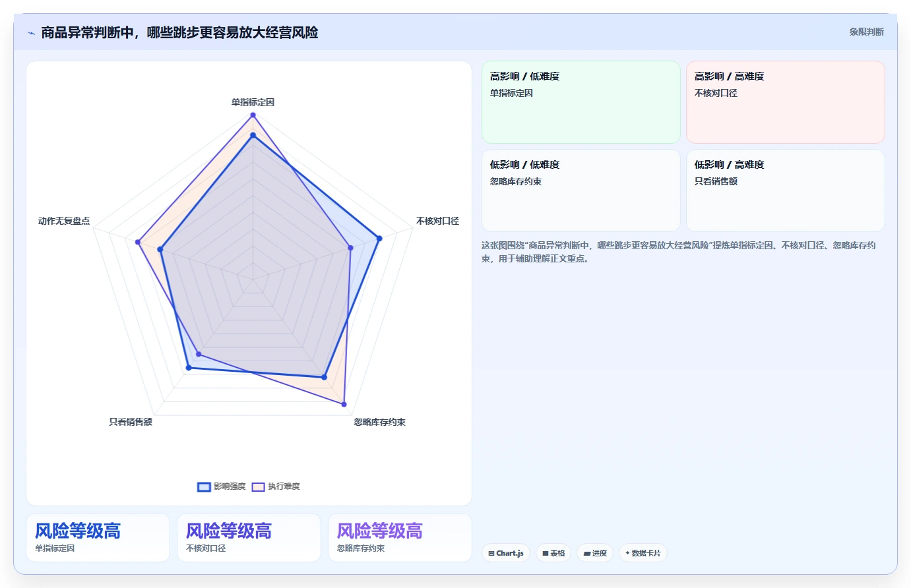
Task: Open the 低影响 / 低难度 quadrant card
Action: point(581,191)
